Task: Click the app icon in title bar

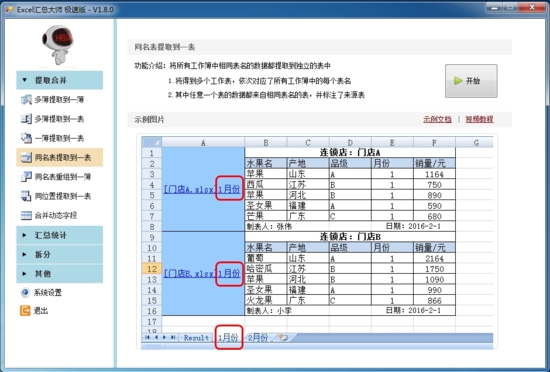Action: click(x=9, y=9)
